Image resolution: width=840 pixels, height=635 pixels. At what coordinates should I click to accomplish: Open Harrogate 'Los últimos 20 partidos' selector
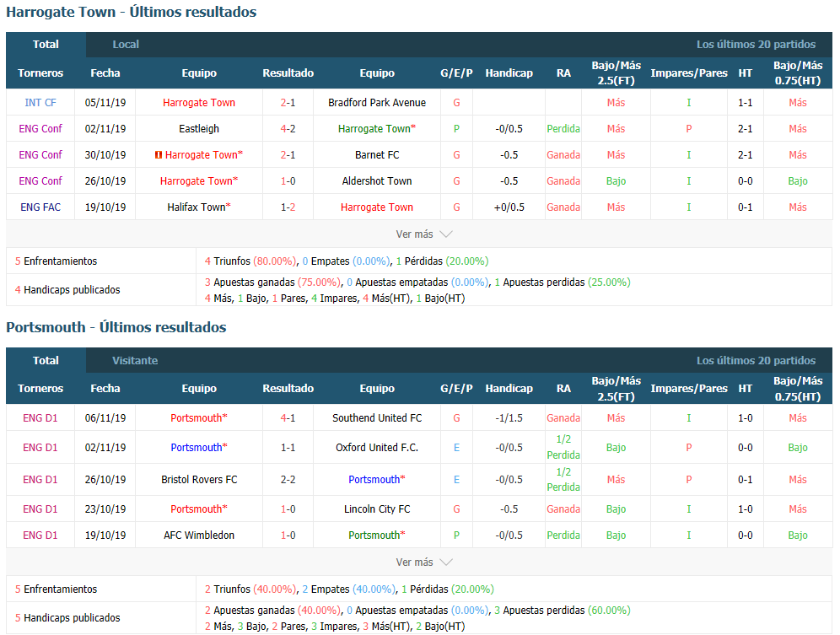[x=756, y=45]
